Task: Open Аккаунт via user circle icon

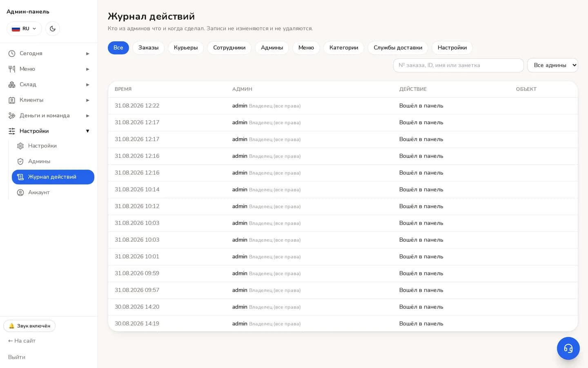Action: pos(20,193)
